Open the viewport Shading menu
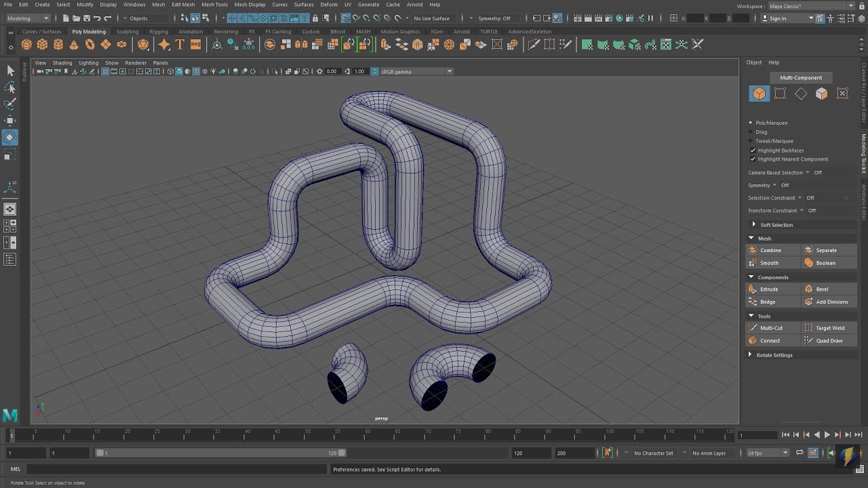This screenshot has width=868, height=488. click(x=62, y=63)
